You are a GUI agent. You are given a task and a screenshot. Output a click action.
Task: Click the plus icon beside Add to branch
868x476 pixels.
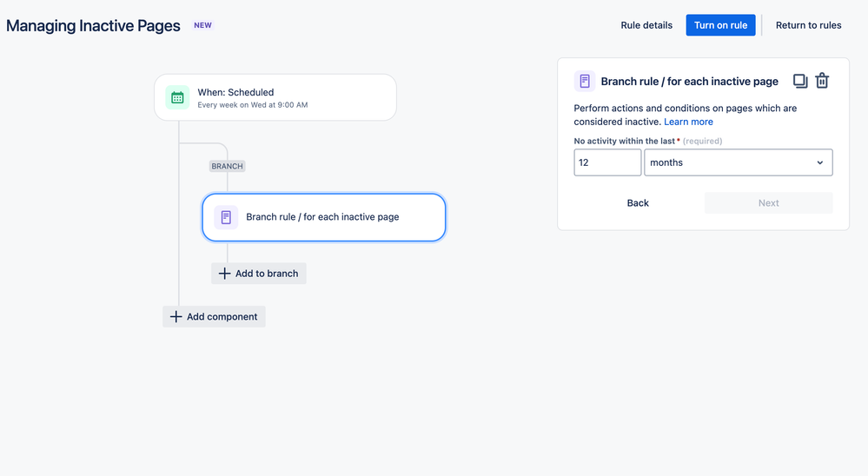point(224,274)
